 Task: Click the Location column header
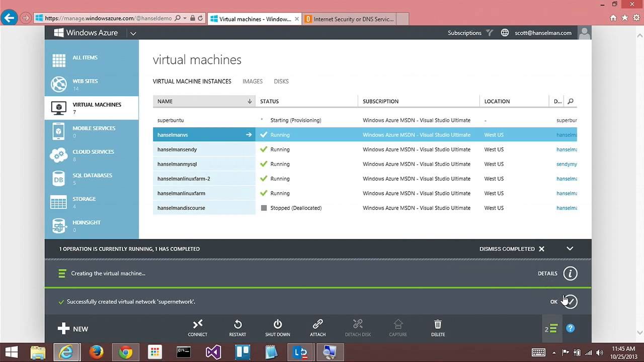pyautogui.click(x=514, y=101)
